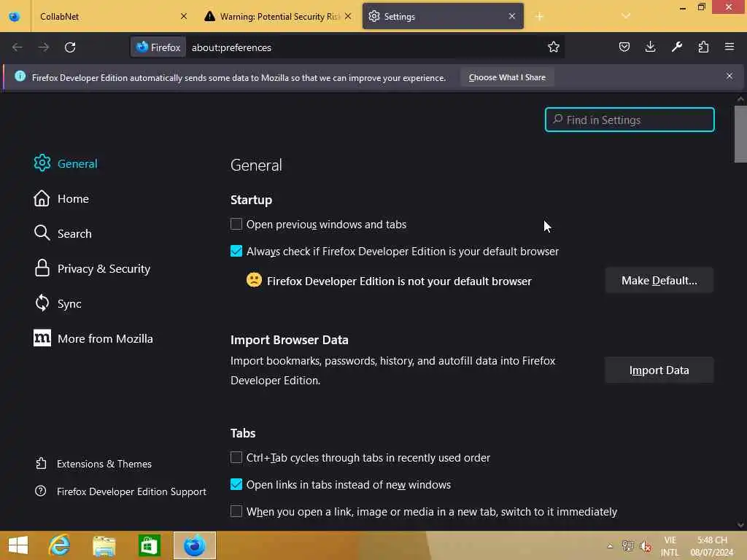Click the Import Data button
This screenshot has width=747, height=560.
coord(659,370)
